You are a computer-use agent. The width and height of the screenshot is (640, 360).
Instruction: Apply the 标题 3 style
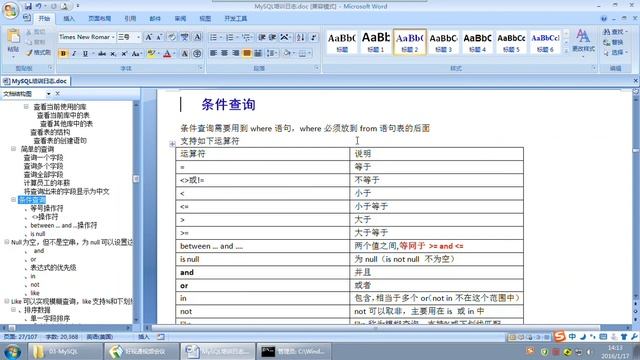443,42
